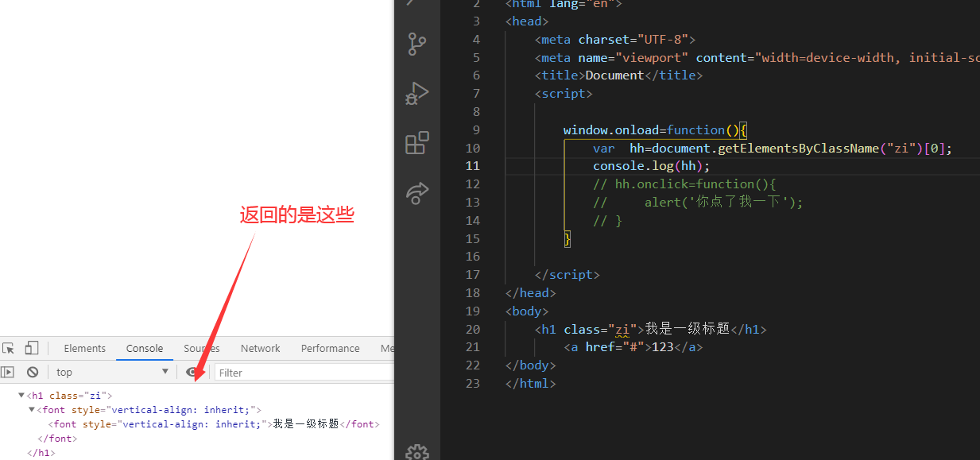Collapse the outer font element node
Viewport: 980px width, 460px height.
32,410
